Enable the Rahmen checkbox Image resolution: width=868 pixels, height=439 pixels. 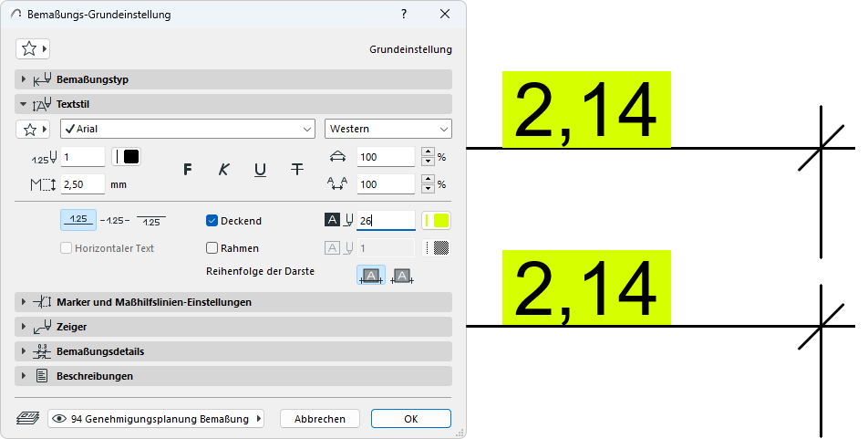pos(212,247)
